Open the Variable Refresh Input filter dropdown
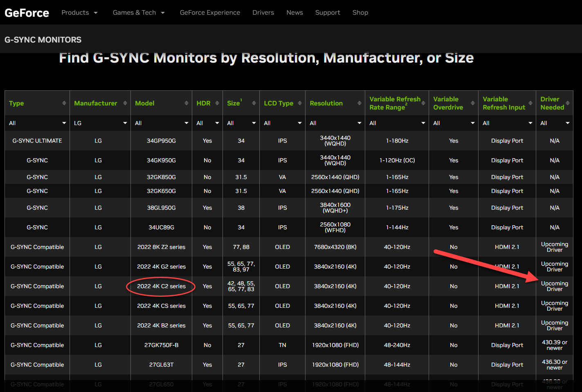 (507, 123)
